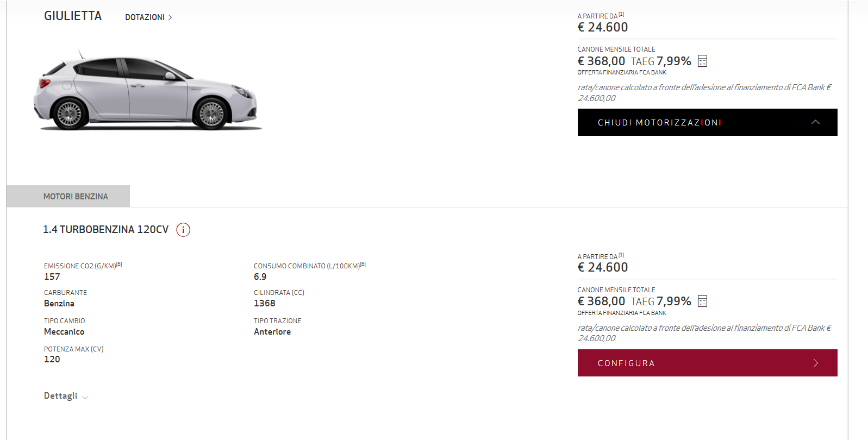
Task: Expand Dettagli engine details
Action: point(66,396)
